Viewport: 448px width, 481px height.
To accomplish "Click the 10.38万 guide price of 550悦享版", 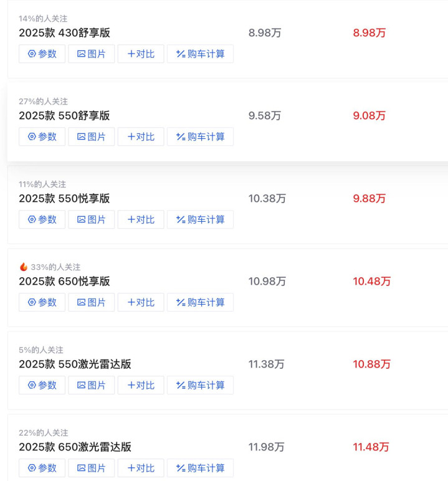I will click(267, 199).
